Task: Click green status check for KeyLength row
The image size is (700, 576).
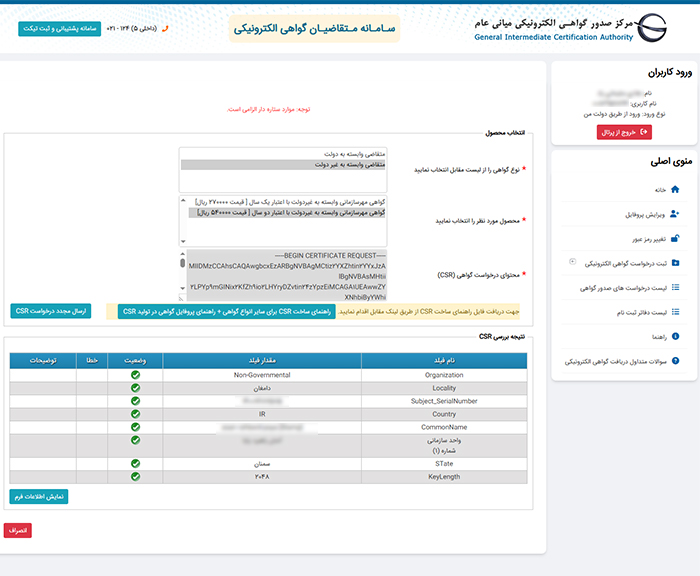Action: coord(136,476)
